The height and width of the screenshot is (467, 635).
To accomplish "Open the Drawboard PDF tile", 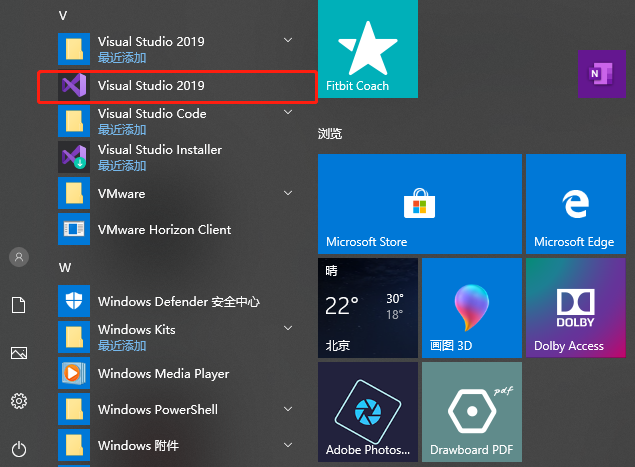I will (x=472, y=412).
